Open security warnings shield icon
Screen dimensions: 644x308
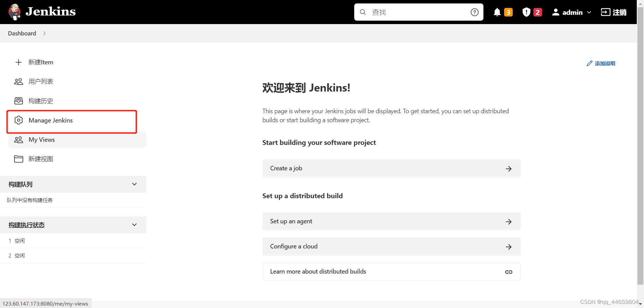(x=526, y=12)
